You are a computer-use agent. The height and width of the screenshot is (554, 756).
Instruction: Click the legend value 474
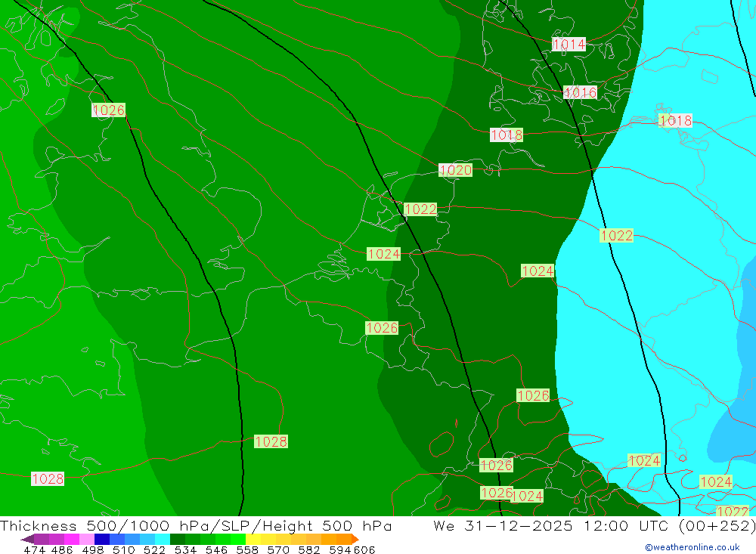tap(34, 549)
